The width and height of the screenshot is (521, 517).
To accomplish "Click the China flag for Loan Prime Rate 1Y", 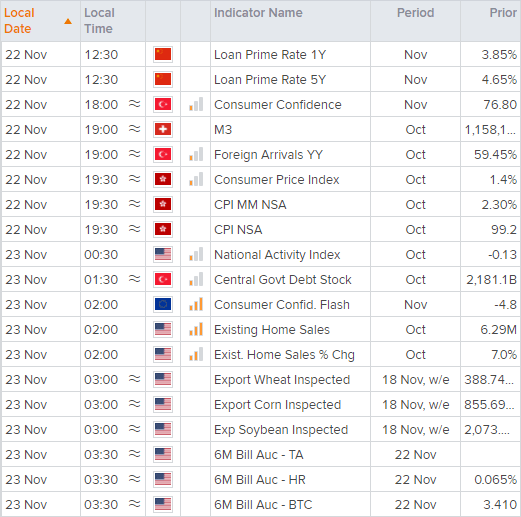I will click(x=163, y=54).
